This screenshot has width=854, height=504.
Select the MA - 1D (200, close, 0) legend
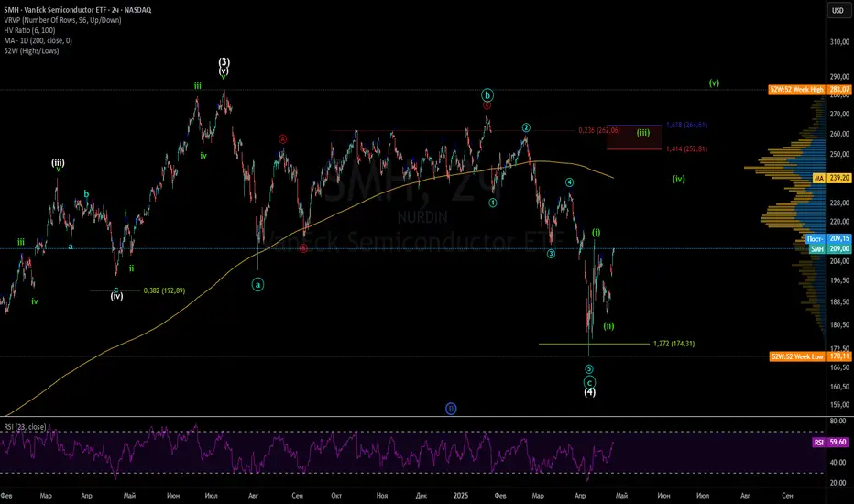click(x=38, y=40)
